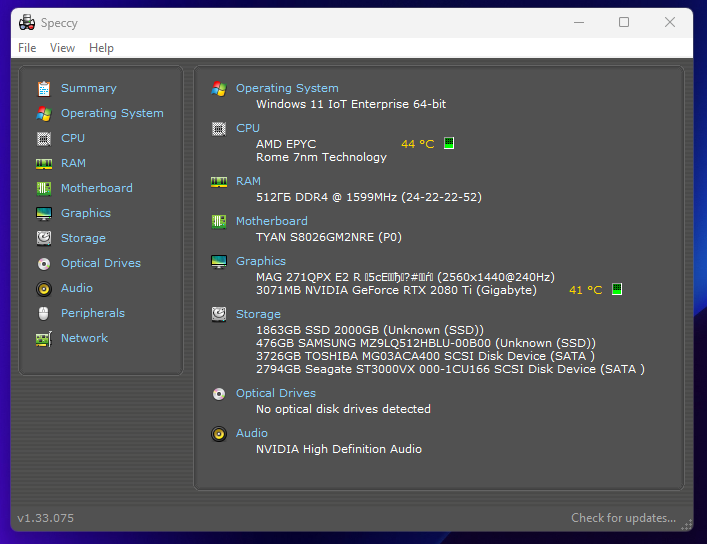
Task: Click the Storage hard disk icon in sidebar
Action: 44,238
